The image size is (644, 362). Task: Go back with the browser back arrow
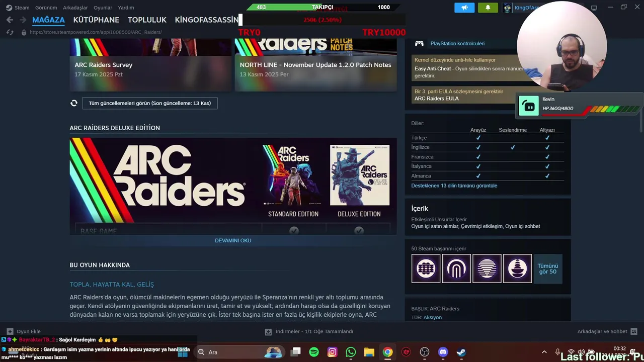click(x=10, y=20)
